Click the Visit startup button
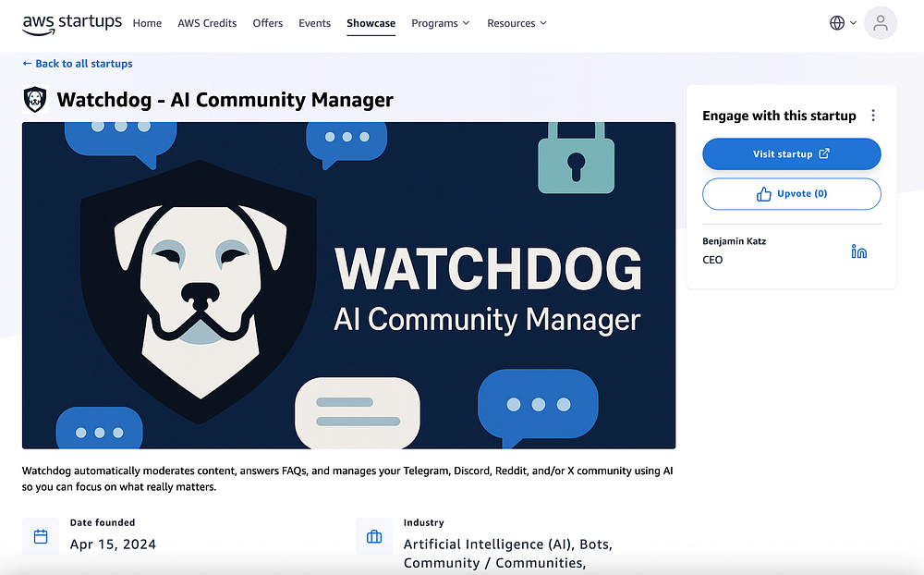924x575 pixels. 792,154
